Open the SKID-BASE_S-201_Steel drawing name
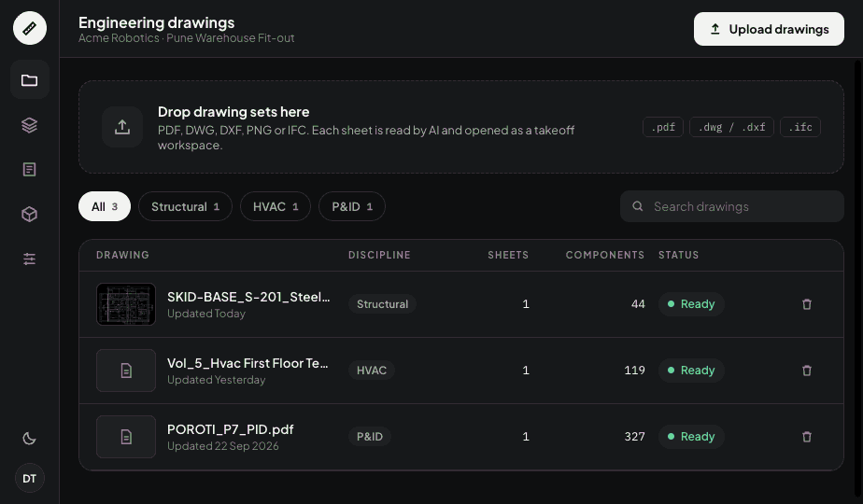 click(x=248, y=297)
